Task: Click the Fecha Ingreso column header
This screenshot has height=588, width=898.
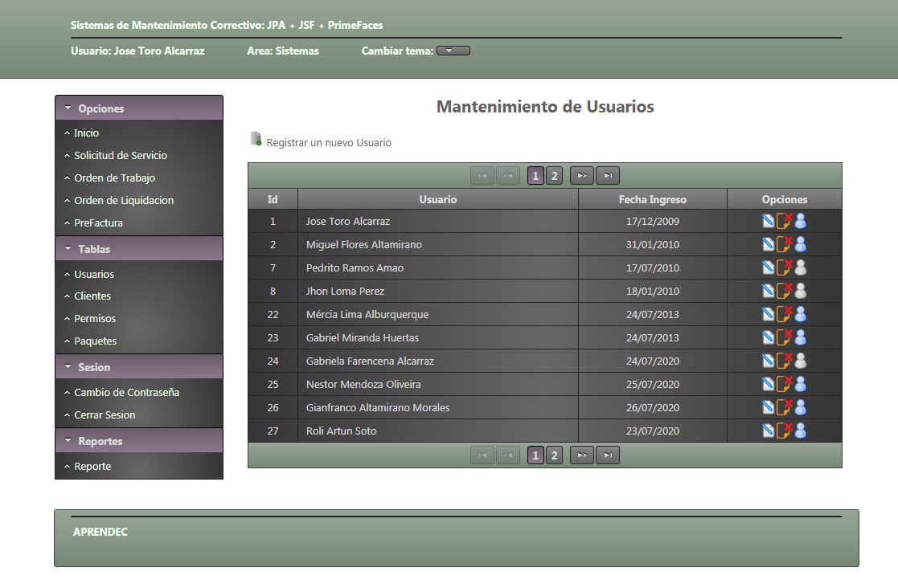Action: click(x=653, y=199)
